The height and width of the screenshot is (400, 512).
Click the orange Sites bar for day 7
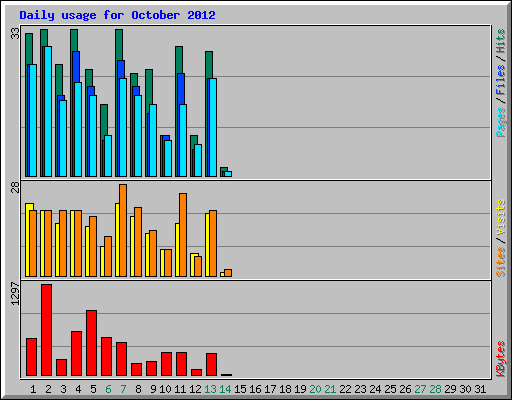tap(123, 230)
